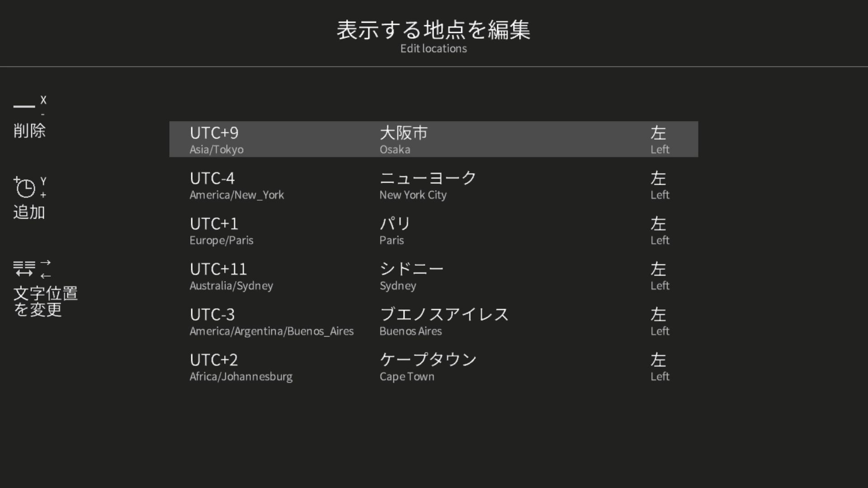Click America/Argentina/Buenos_Aires timezone text

pos(272,331)
